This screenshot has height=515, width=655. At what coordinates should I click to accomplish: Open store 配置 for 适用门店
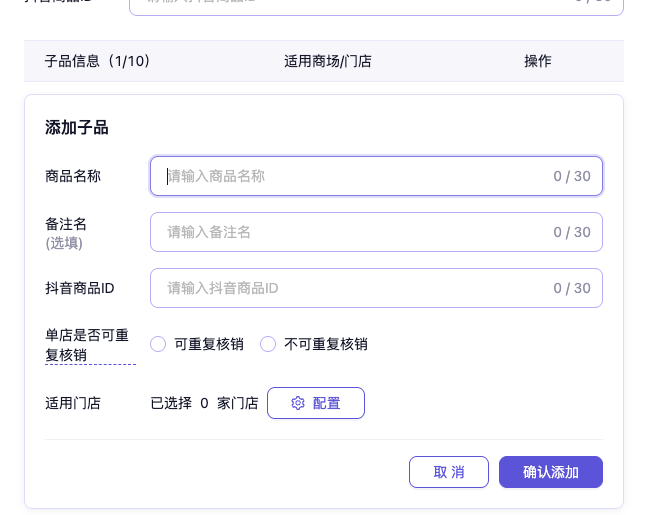[x=316, y=403]
